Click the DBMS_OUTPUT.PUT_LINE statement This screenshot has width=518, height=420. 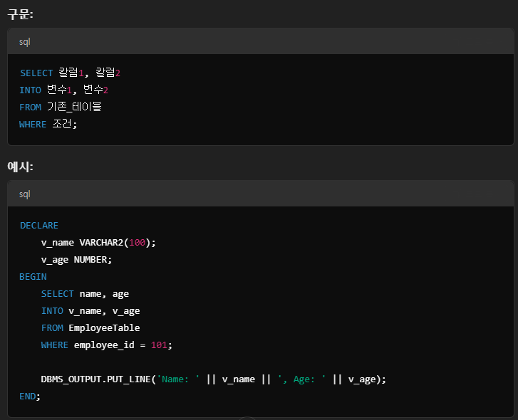214,379
